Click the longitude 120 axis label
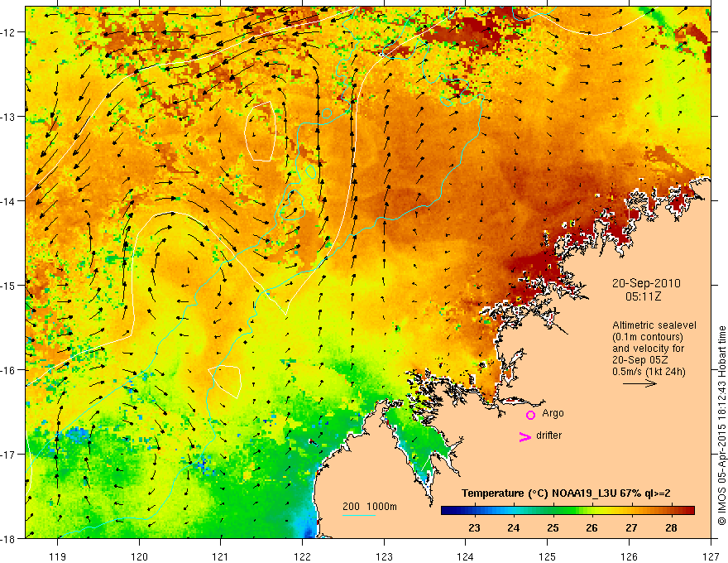 coord(139,556)
